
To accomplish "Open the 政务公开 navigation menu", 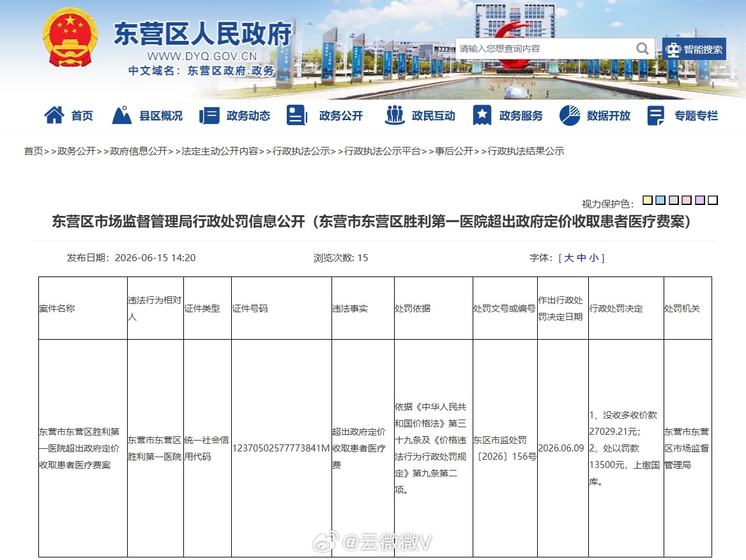I will [340, 116].
